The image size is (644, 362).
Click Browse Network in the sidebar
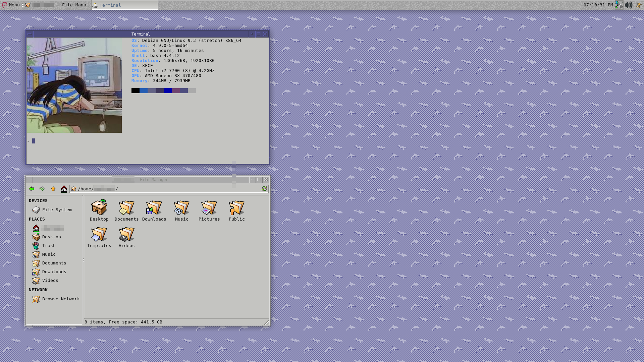(x=56, y=299)
